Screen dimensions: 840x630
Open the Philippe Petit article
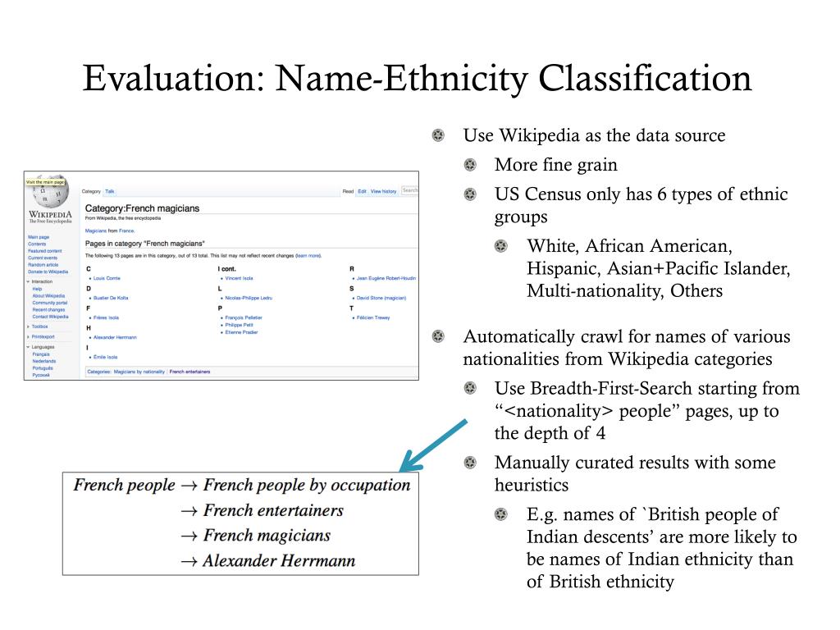point(239,325)
